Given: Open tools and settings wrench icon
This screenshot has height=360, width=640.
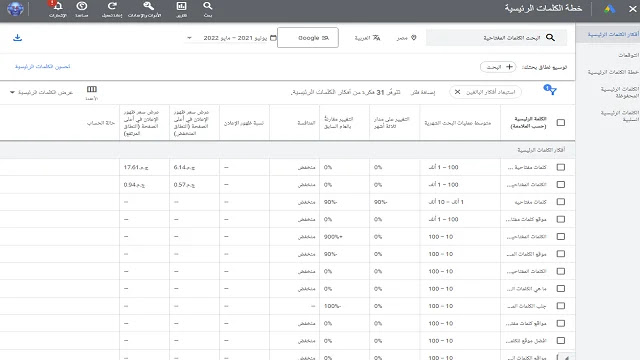Looking at the screenshot, I should (149, 6).
